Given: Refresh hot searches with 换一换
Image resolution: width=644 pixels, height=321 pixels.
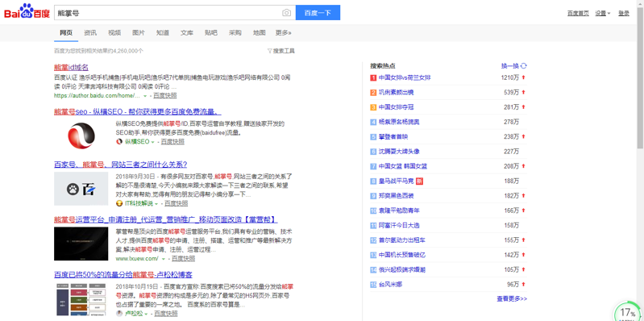Looking at the screenshot, I should [513, 66].
